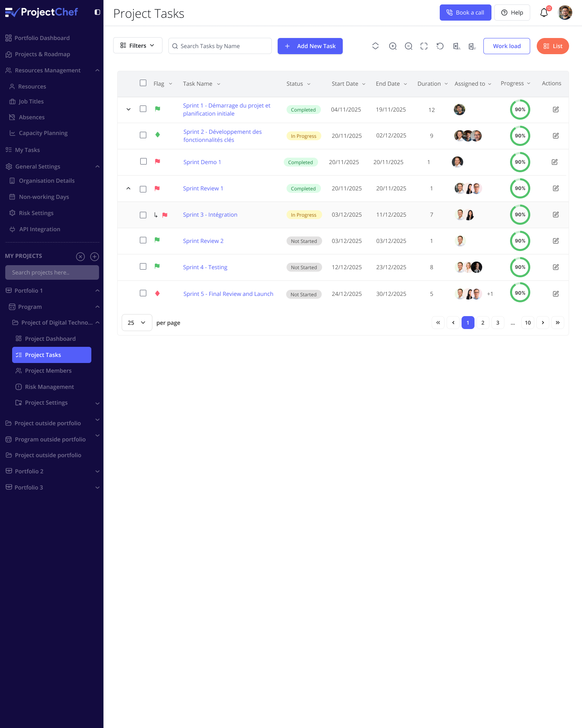Tick the select-all checkbox in table header
Viewport: 582px width, 728px height.
143,83
